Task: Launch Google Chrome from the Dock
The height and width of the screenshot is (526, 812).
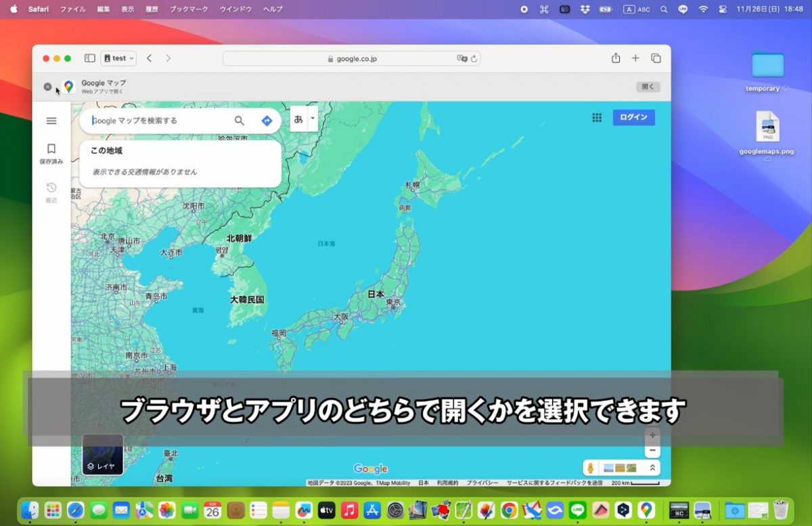Action: [x=510, y=510]
